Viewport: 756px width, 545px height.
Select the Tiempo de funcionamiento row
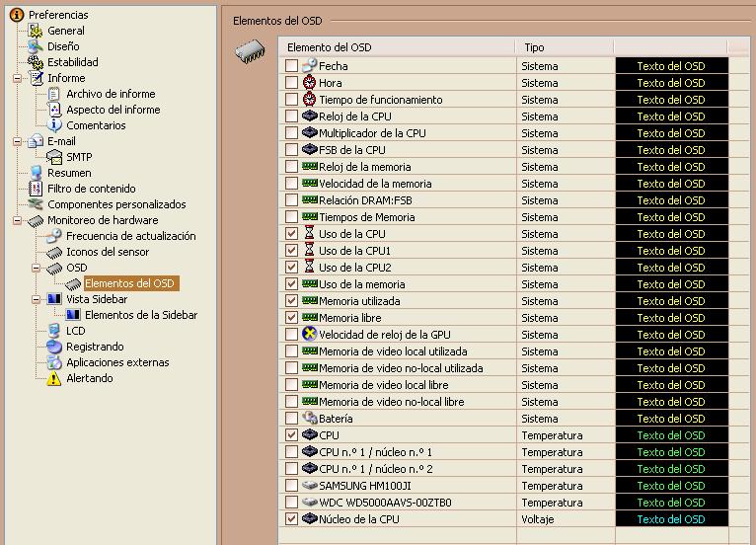click(x=381, y=100)
